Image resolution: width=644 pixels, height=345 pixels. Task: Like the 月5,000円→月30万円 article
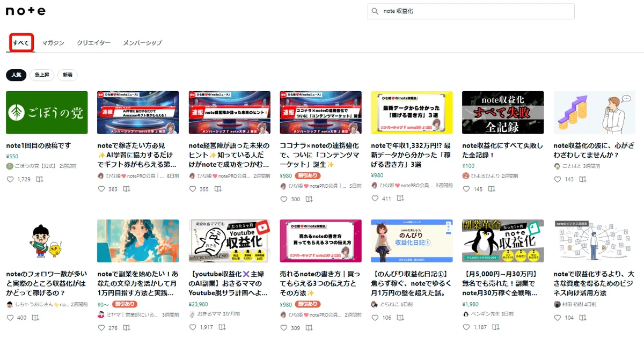(x=466, y=327)
